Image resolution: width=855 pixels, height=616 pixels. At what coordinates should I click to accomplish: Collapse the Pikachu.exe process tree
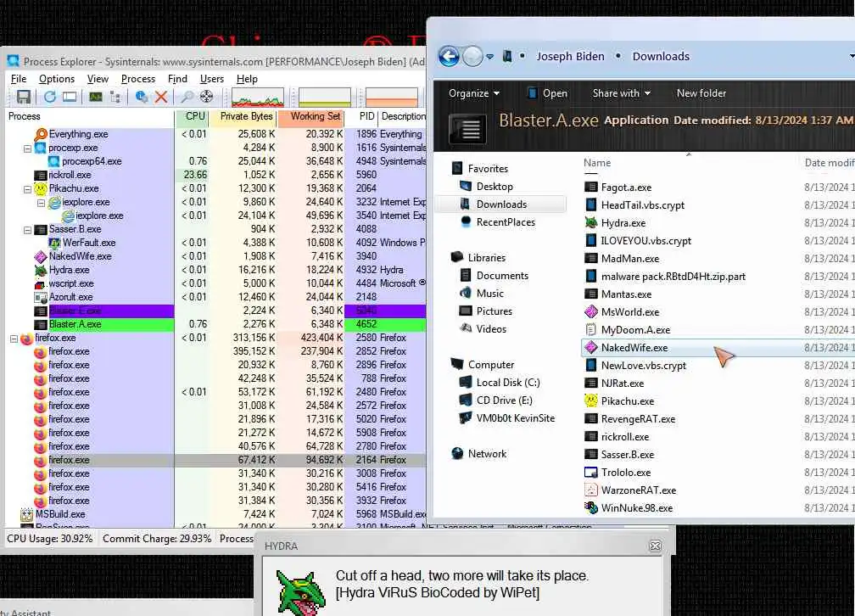click(x=27, y=189)
